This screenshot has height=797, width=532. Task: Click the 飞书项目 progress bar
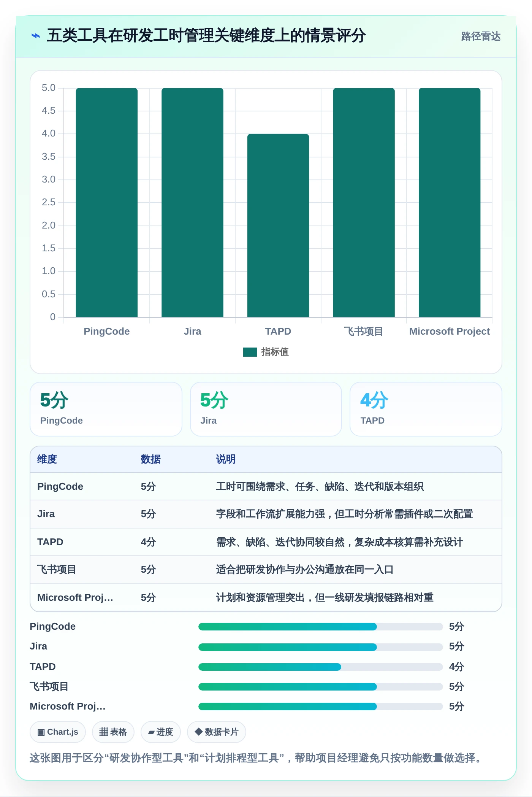click(321, 687)
